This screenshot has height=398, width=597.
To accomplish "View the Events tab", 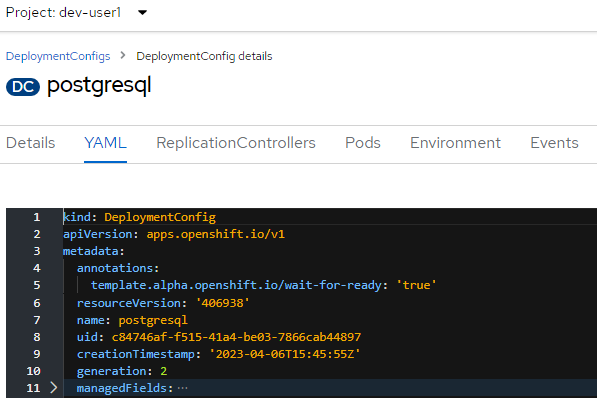I will point(554,143).
